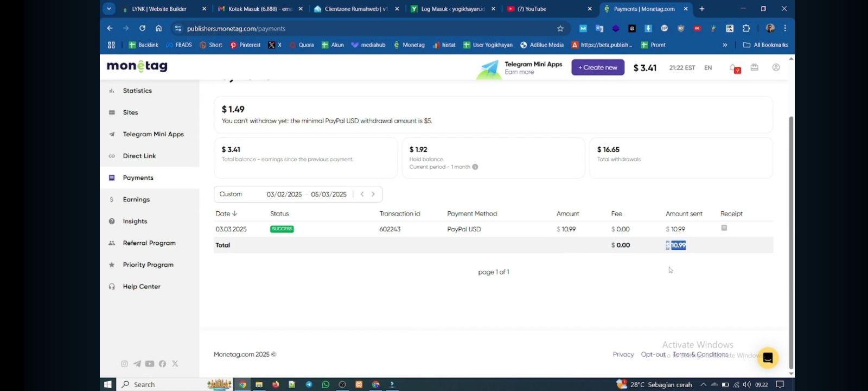Screen dimensions: 868x391
Task: Open the user profile account icon
Action: pos(776,67)
